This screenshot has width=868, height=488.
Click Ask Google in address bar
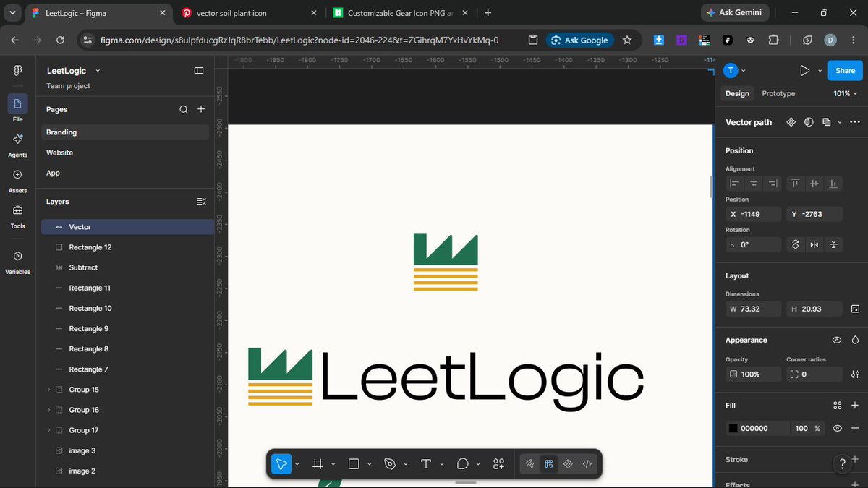coord(580,40)
